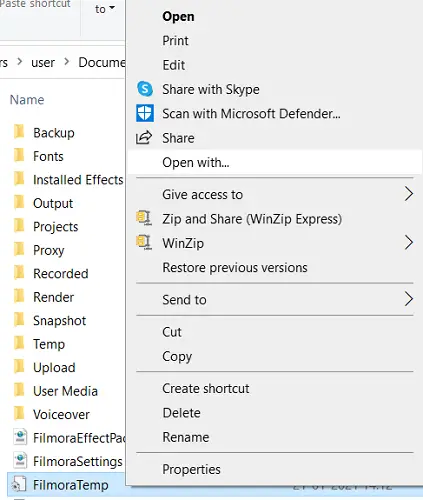This screenshot has width=423, height=500.
Task: Click the WinZip submenu icon
Action: 144,243
